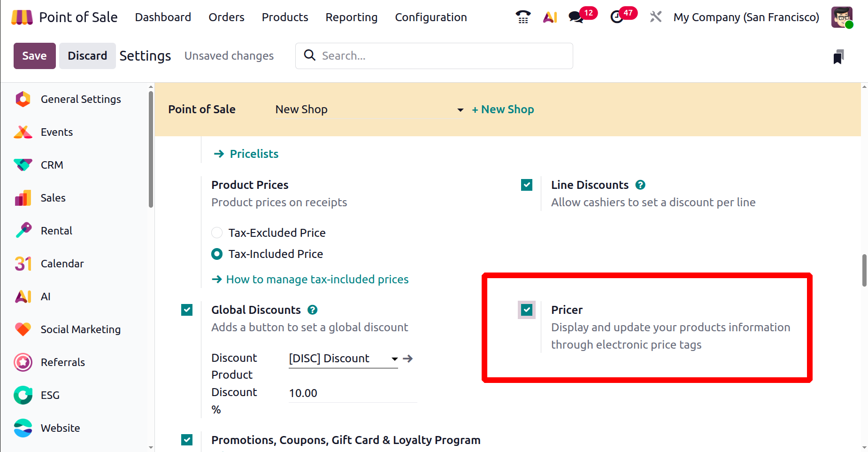868x452 pixels.
Task: Click the Save button
Action: [34, 56]
